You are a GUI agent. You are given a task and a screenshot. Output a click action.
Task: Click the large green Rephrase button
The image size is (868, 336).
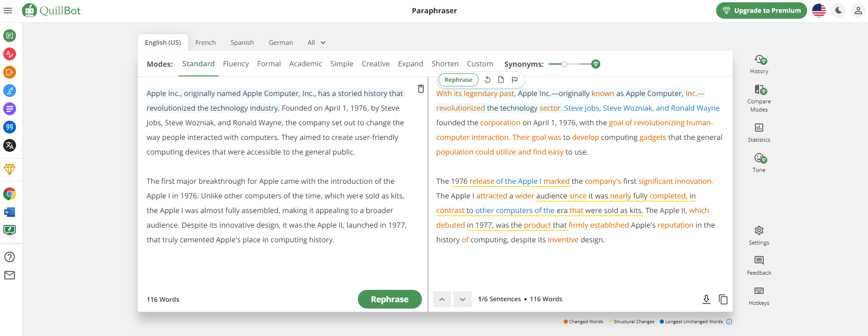tap(389, 299)
